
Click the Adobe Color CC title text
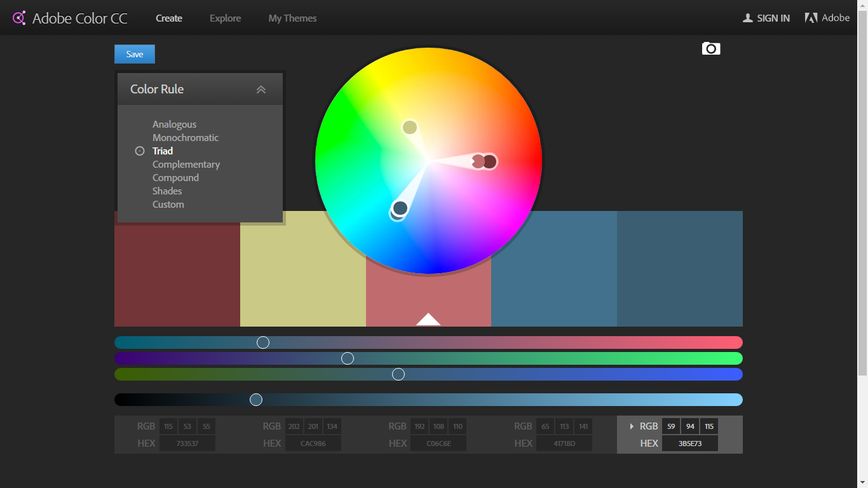(x=80, y=18)
